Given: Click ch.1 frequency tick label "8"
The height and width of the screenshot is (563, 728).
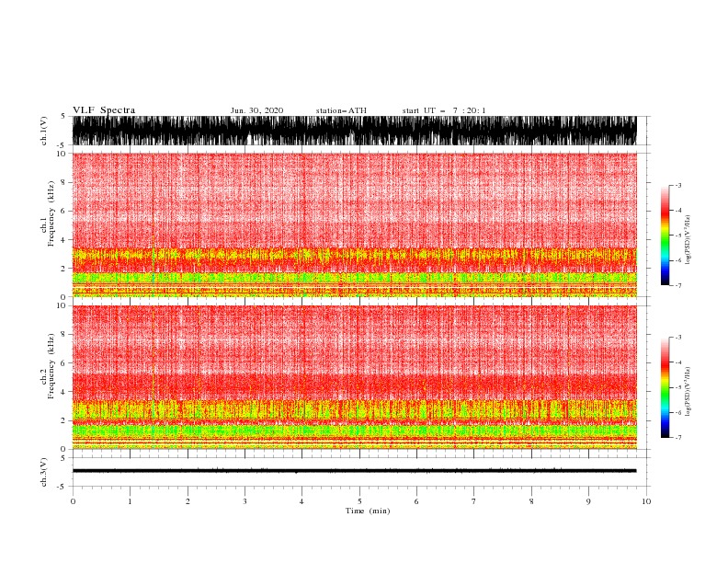Looking at the screenshot, I should point(63,182).
